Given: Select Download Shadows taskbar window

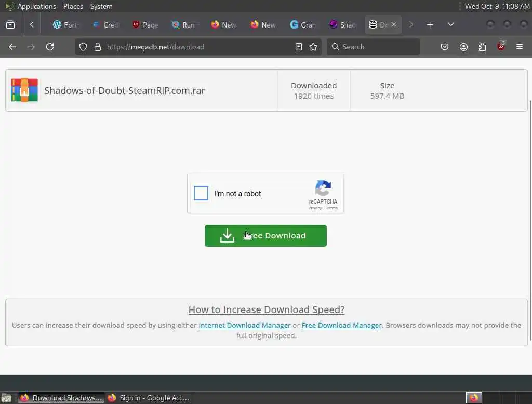Looking at the screenshot, I should 61,398.
